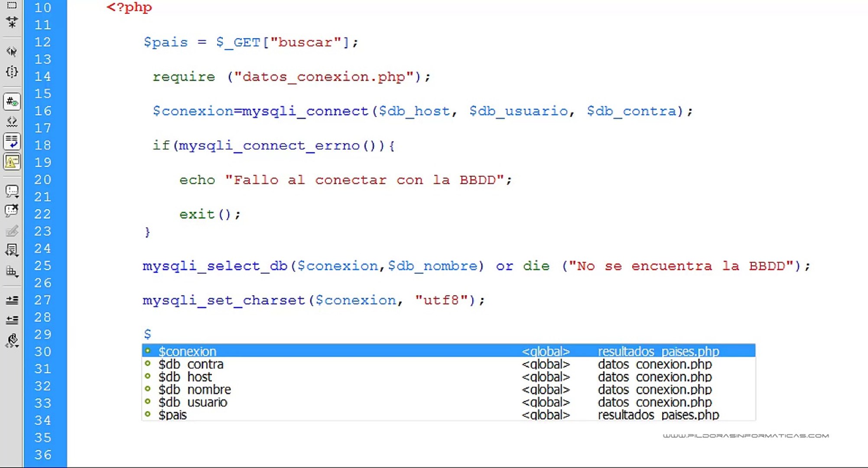The image size is (868, 468).
Task: Choose $db_host from the code hints
Action: [449, 377]
